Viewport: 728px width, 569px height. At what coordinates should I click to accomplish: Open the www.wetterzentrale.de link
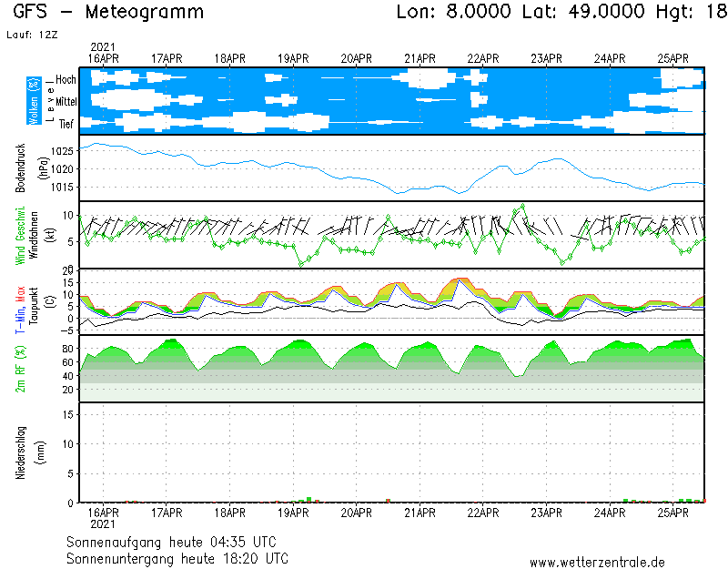[x=597, y=562]
